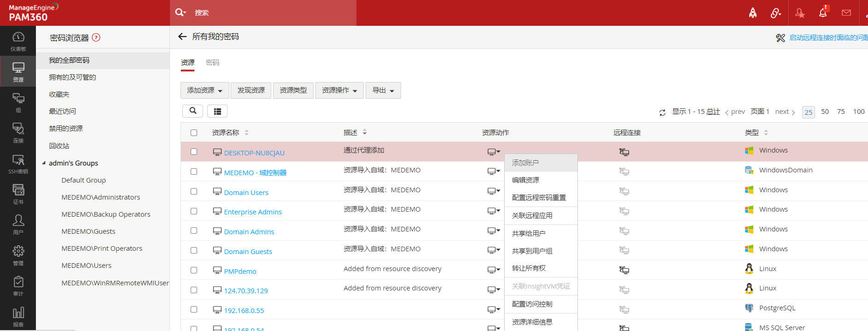Image resolution: width=868 pixels, height=331 pixels.
Task: Click the refresh icon beside 显示 1 - 15
Action: click(662, 112)
